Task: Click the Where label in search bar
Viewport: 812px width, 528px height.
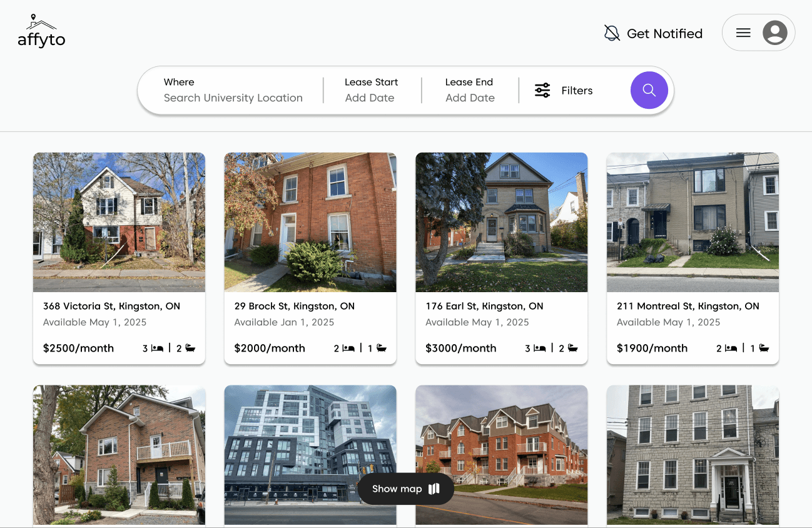Action: [179, 82]
